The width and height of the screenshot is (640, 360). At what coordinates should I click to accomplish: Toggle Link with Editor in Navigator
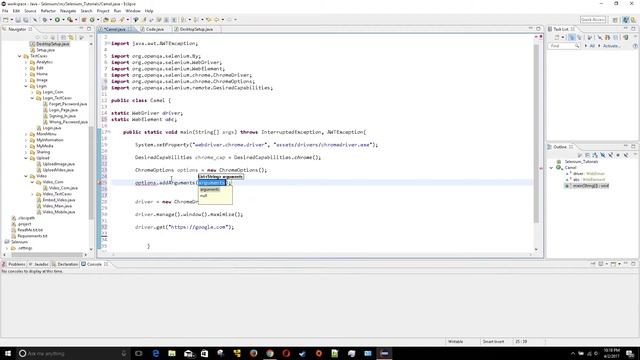point(71,37)
